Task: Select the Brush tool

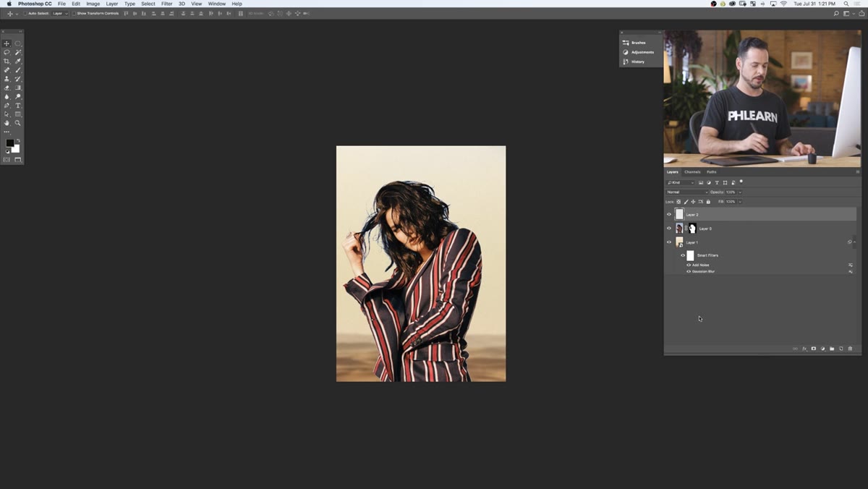Action: [x=18, y=69]
